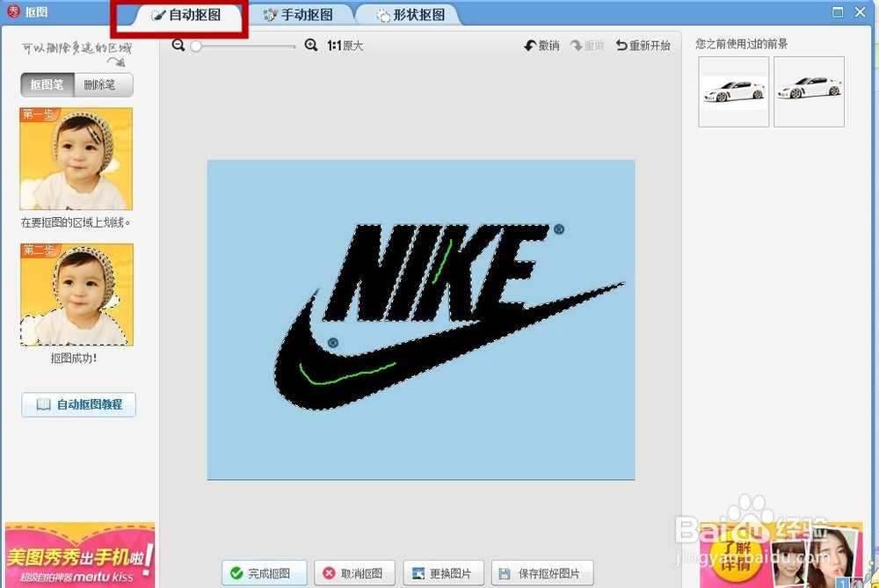Click the greyed-out 重做 redo button
The width and height of the screenshot is (879, 588).
(x=587, y=46)
